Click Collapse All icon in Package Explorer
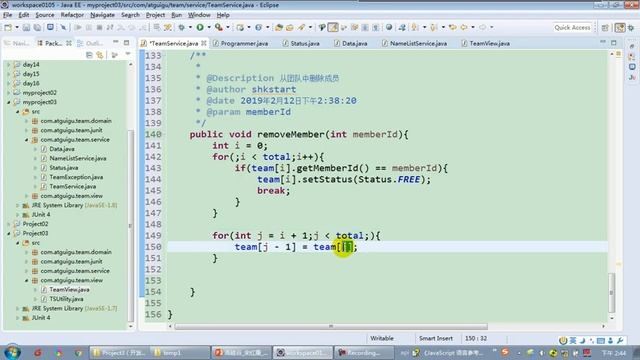 click(89, 55)
